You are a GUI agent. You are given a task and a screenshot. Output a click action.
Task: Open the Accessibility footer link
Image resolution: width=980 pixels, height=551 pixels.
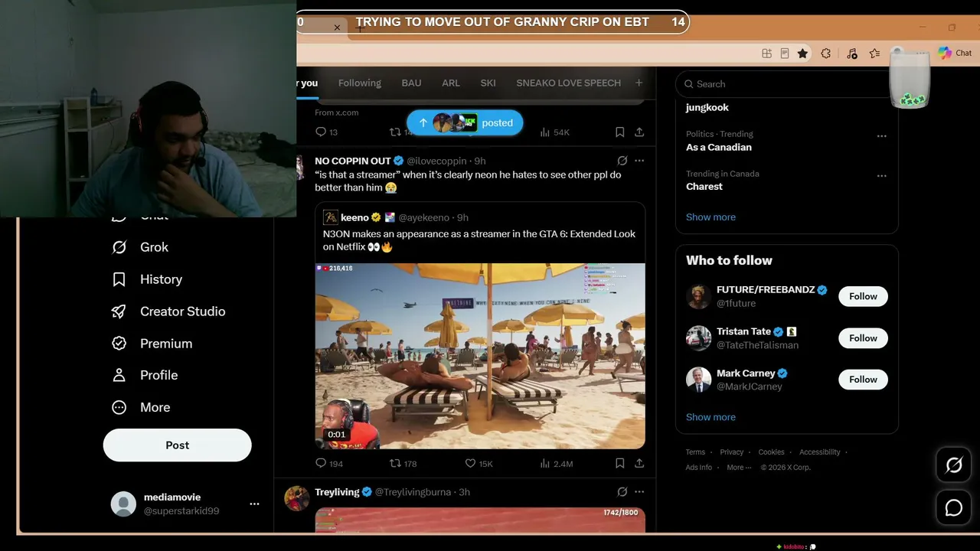pos(820,452)
